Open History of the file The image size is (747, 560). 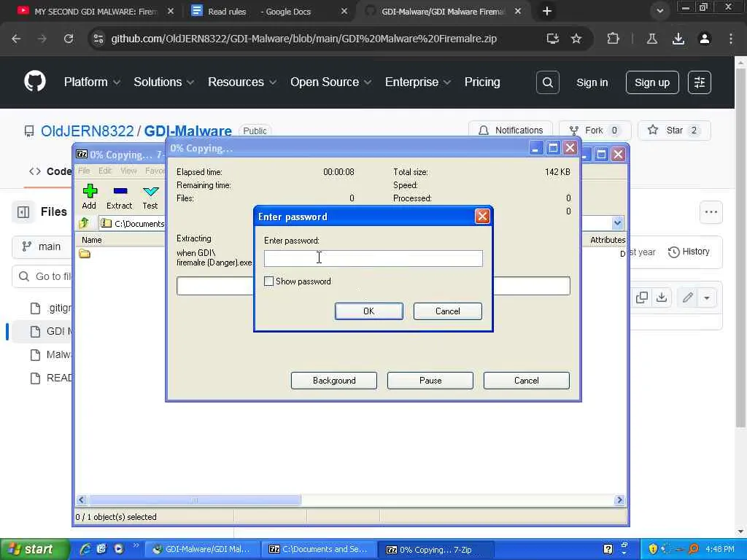689,252
